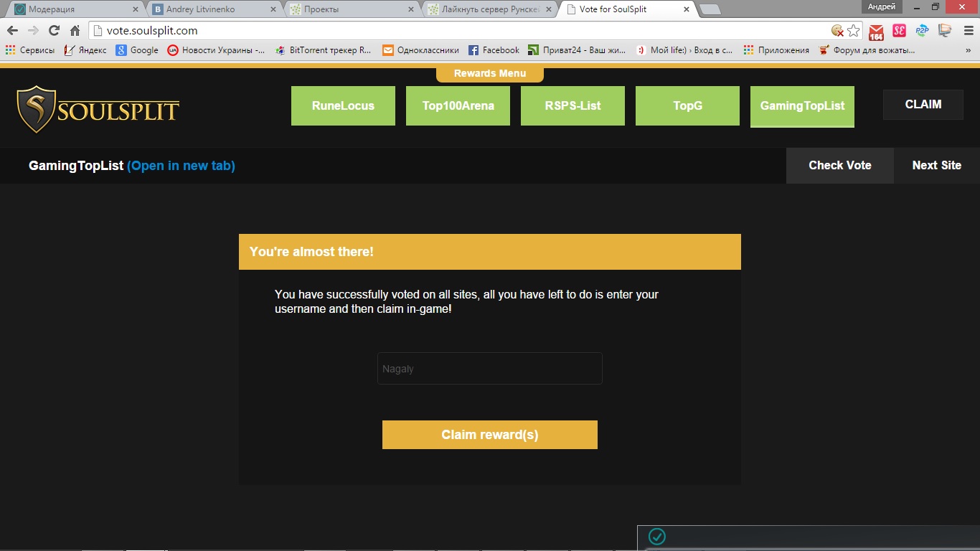The width and height of the screenshot is (980, 551).
Task: Close the Andrey Litvinenko tab
Action: coord(273,10)
